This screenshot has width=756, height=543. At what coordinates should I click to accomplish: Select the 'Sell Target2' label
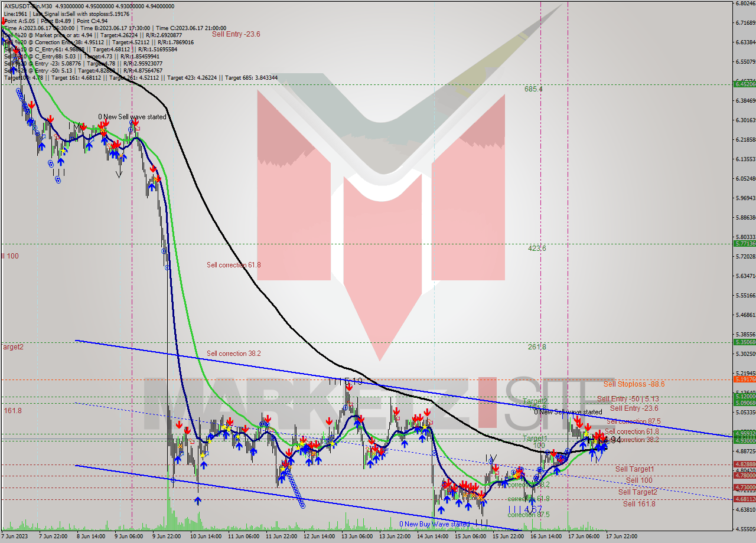[638, 492]
